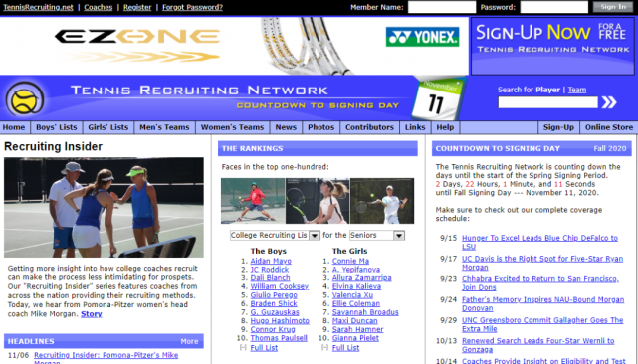Open the Women's Teams menu
Image resolution: width=638 pixels, height=364 pixels.
point(232,127)
